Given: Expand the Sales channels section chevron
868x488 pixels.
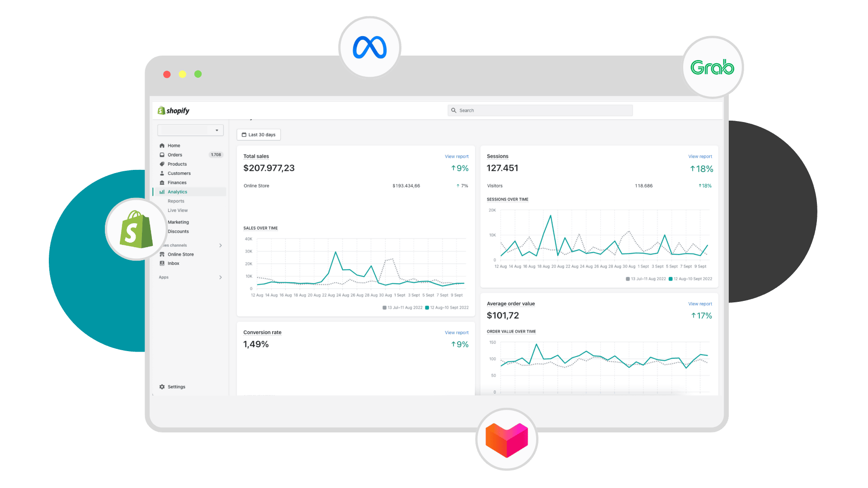Looking at the screenshot, I should click(x=221, y=245).
